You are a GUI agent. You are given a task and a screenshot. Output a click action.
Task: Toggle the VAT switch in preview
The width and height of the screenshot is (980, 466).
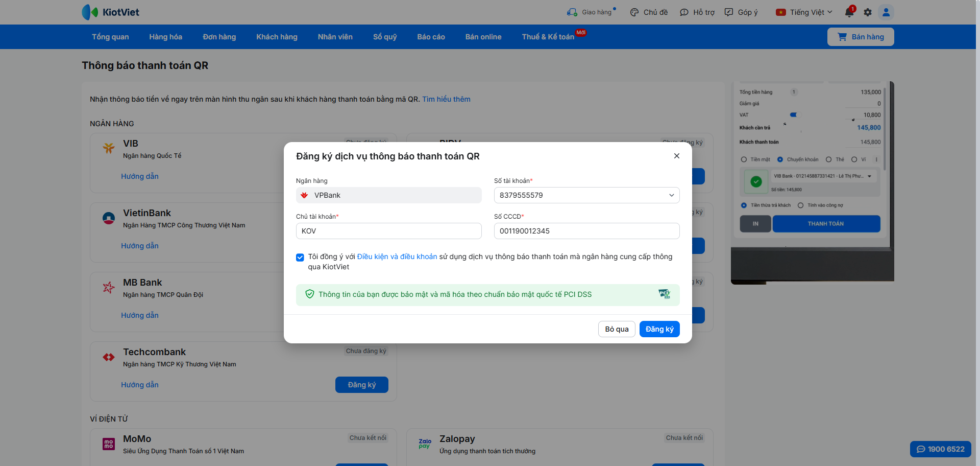click(x=794, y=115)
